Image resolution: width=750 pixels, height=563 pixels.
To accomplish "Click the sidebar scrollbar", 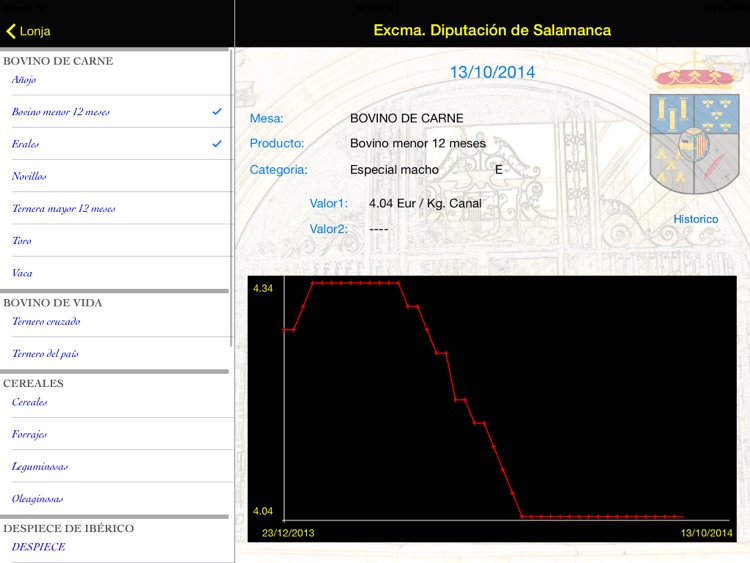I will point(231,197).
